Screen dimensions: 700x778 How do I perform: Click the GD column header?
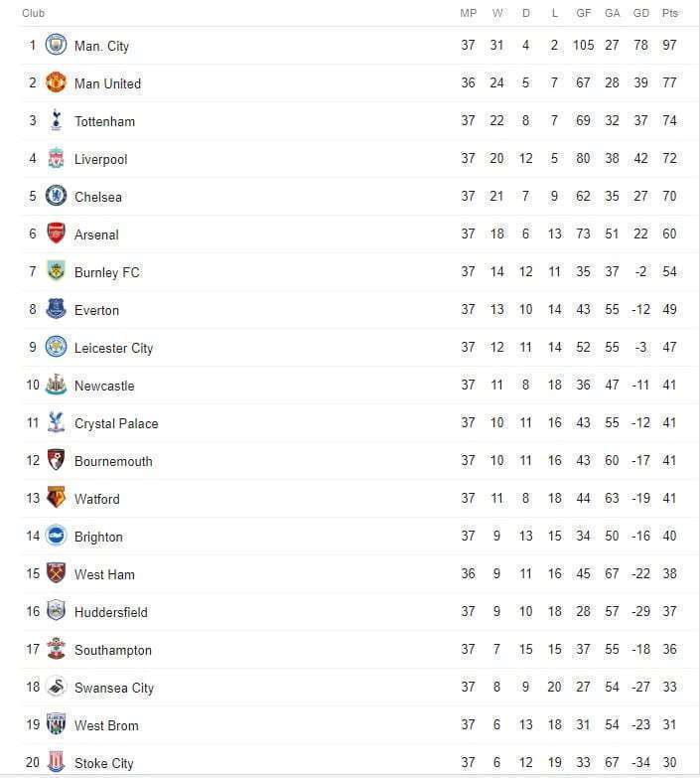pyautogui.click(x=641, y=13)
